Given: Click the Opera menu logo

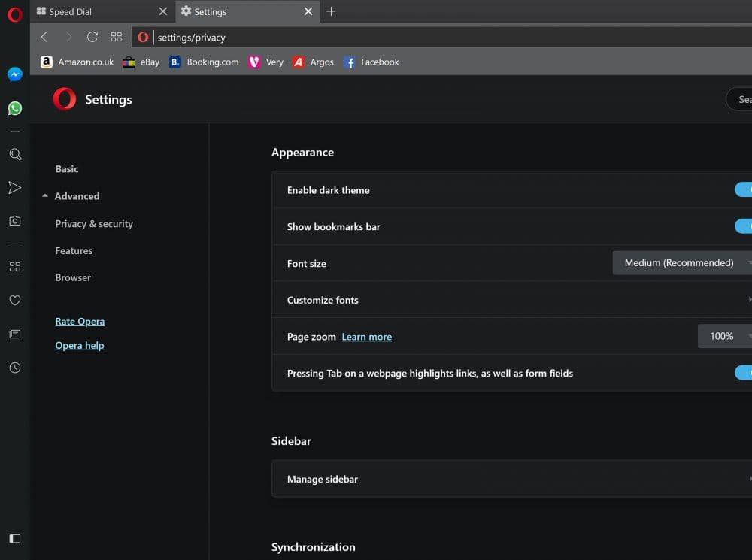Looking at the screenshot, I should coord(15,14).
